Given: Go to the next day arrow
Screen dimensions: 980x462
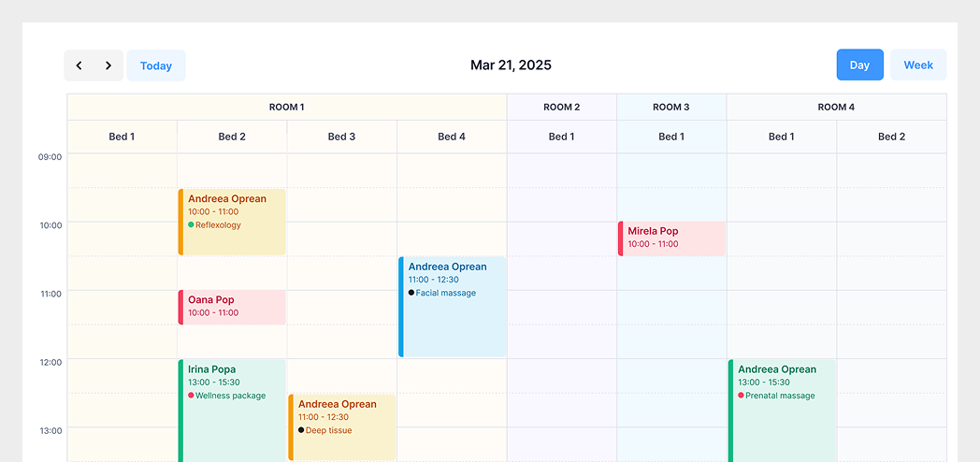Looking at the screenshot, I should coord(108,65).
